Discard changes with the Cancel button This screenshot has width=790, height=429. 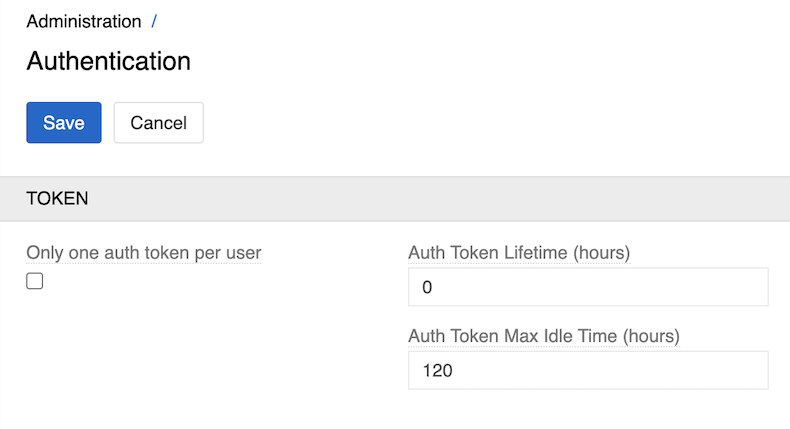[158, 123]
